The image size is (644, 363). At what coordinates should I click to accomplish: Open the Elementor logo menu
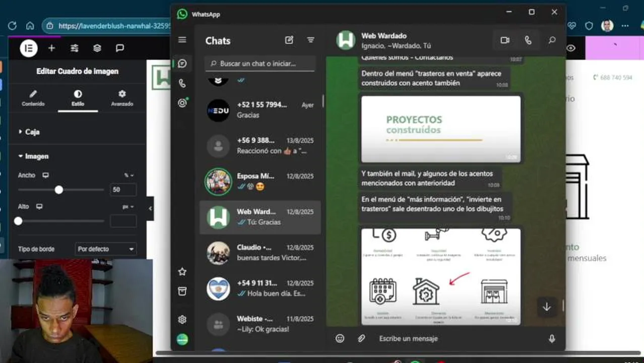pos(29,48)
